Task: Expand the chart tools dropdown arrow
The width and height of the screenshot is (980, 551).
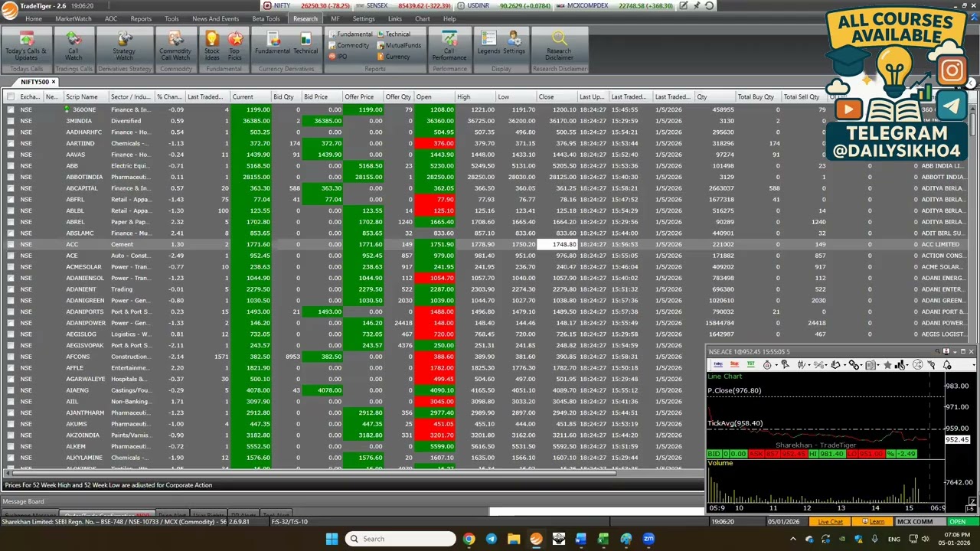Action: click(x=826, y=365)
